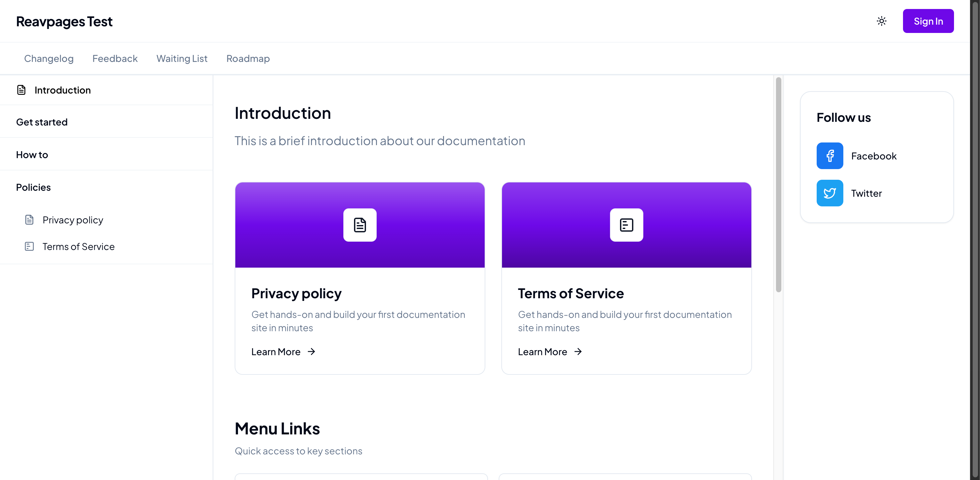The width and height of the screenshot is (980, 480).
Task: Click the Facebook icon under Follow us
Action: pos(830,155)
